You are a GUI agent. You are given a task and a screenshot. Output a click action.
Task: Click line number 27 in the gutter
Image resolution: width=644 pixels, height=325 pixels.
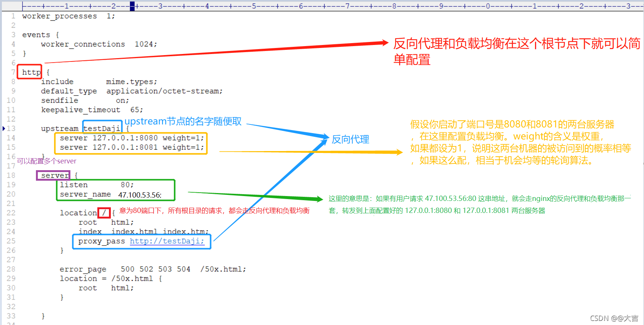click(11, 260)
